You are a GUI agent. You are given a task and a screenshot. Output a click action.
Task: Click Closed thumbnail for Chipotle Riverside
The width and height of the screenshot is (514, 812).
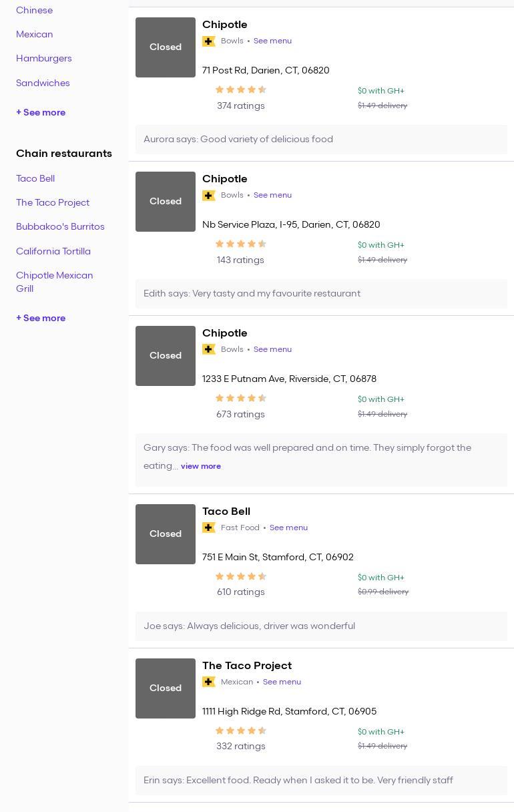(x=166, y=356)
